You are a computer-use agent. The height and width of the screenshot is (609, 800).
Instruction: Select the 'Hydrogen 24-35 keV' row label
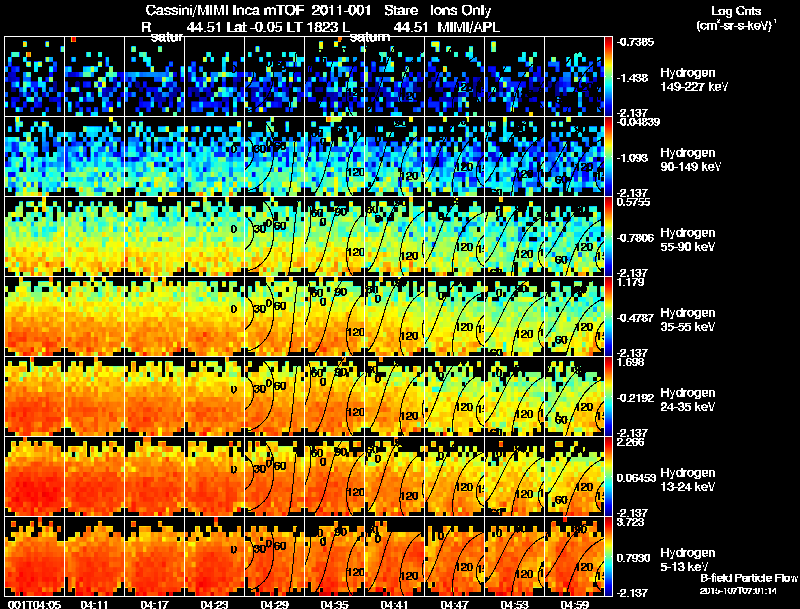pyautogui.click(x=688, y=400)
